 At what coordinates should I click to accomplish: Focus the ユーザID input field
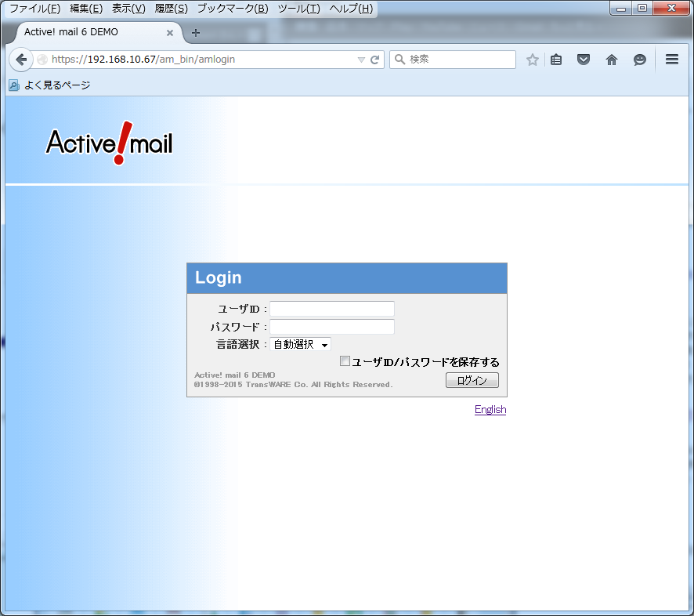pos(332,309)
